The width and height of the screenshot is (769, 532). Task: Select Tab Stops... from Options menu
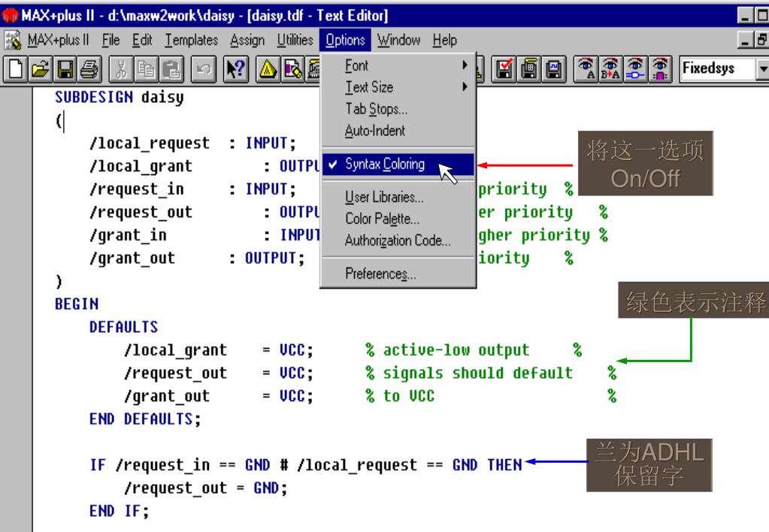[x=398, y=109]
